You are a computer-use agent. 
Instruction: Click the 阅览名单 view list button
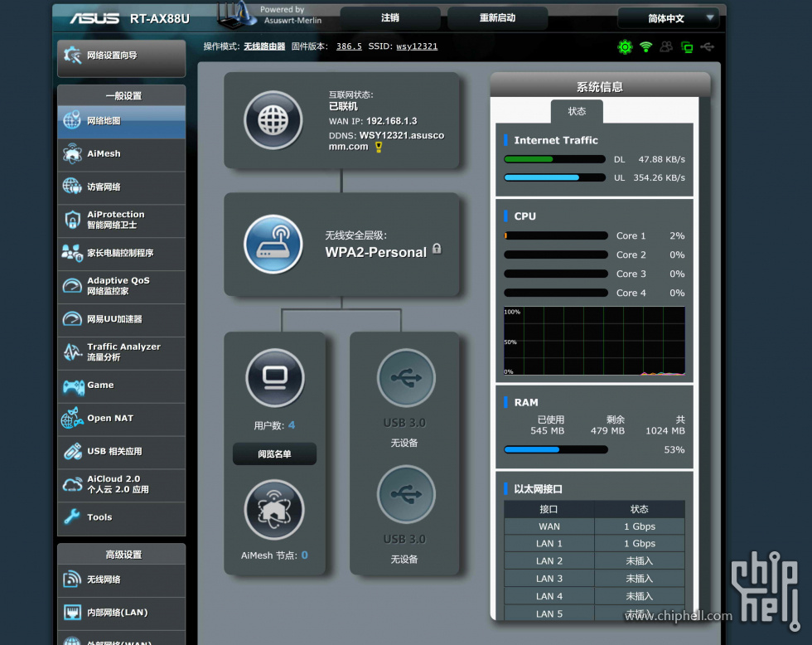274,453
